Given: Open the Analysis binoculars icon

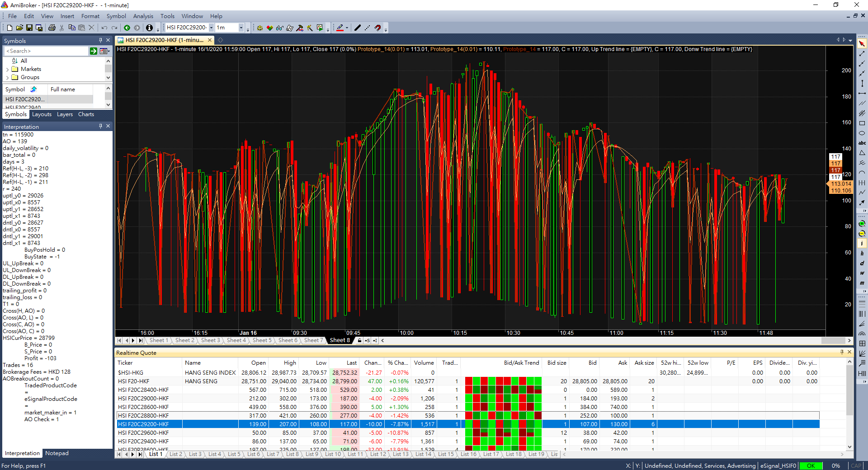Looking at the screenshot, I should click(280, 28).
